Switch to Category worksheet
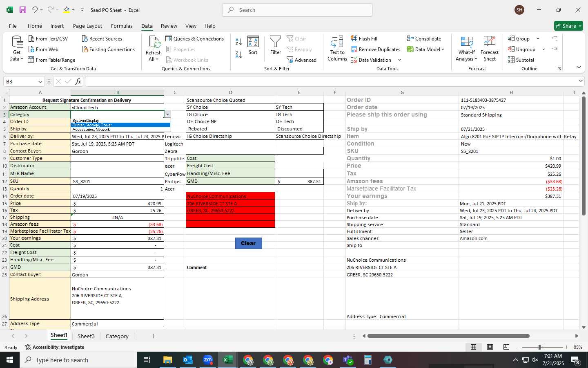Screen dimensions: 588x368 tap(117, 336)
